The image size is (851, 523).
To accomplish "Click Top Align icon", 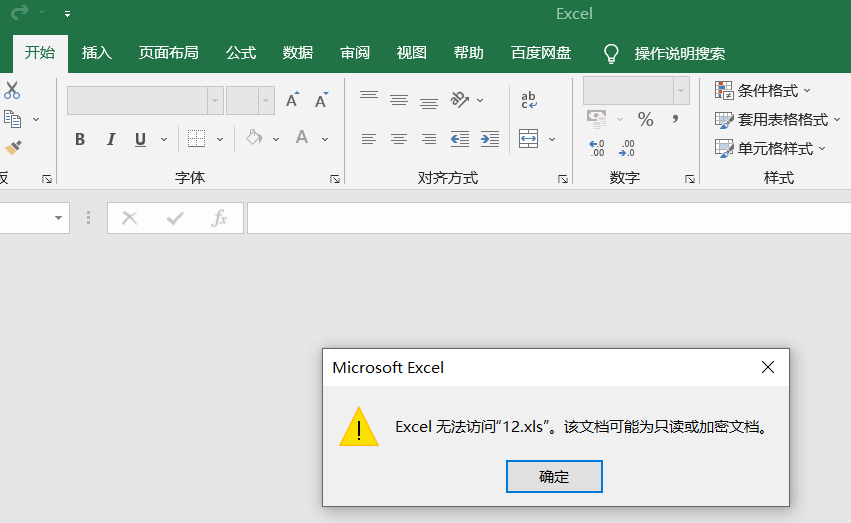I will [369, 96].
